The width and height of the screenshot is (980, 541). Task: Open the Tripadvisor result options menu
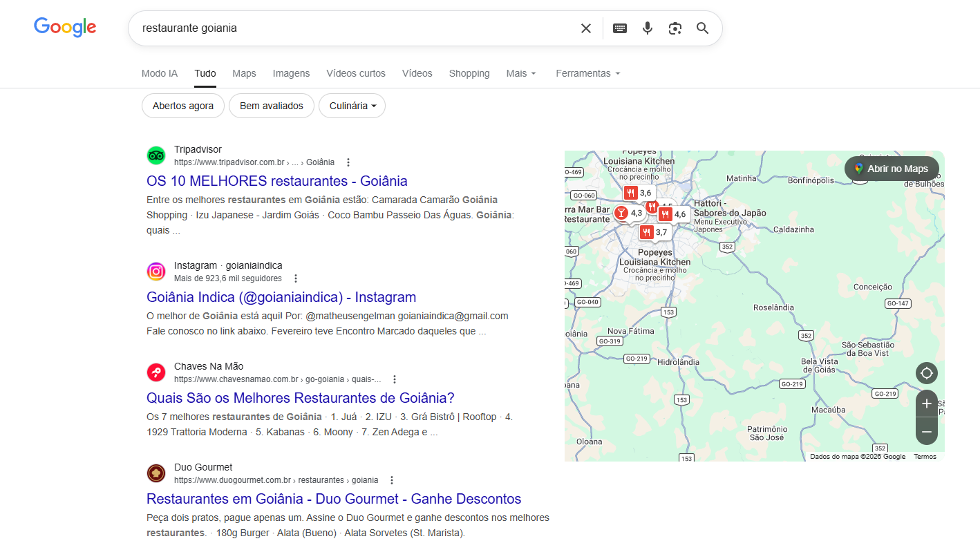coord(348,162)
